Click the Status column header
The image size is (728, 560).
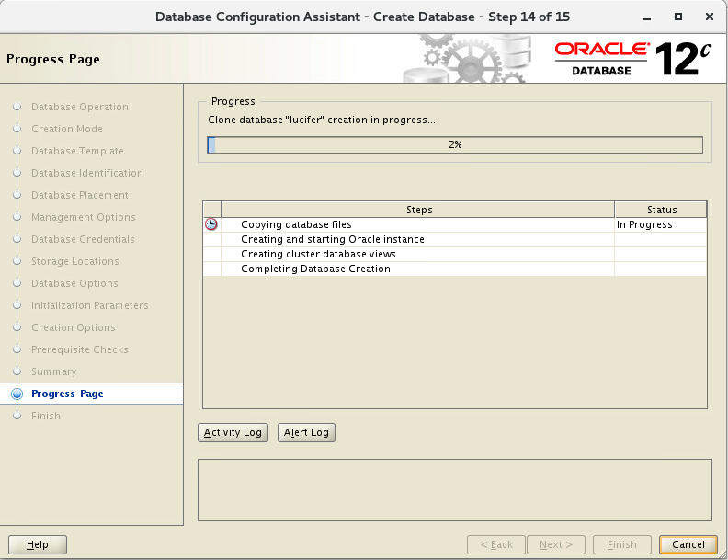click(661, 210)
